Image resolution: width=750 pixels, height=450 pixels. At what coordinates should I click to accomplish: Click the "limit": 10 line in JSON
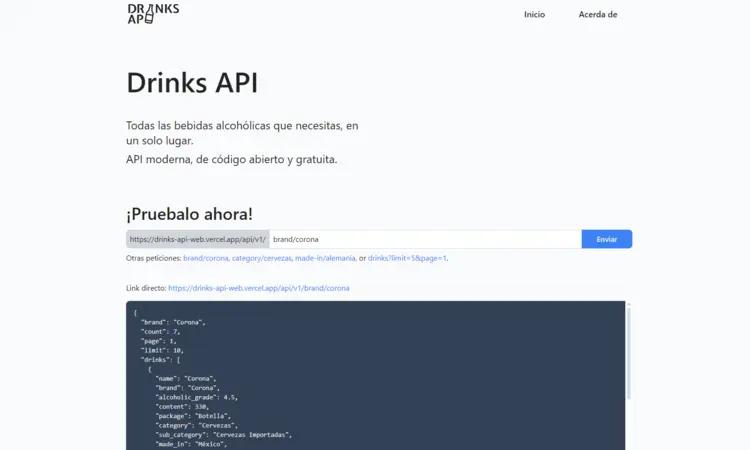[x=162, y=351]
